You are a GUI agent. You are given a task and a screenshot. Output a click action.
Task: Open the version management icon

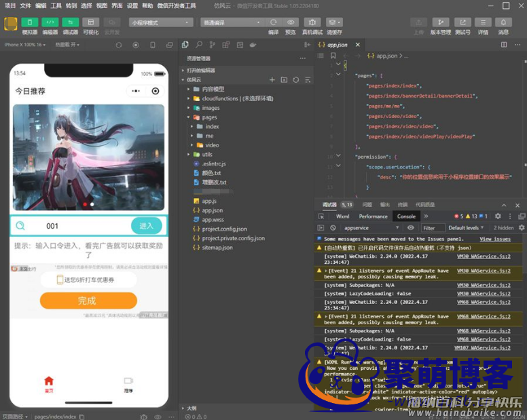tap(440, 22)
